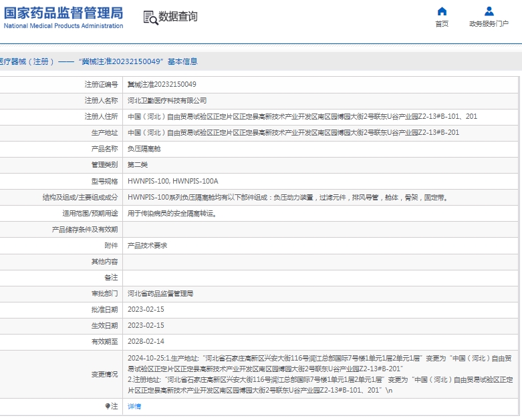Image resolution: width=522 pixels, height=420 pixels.
Task: Click the 产品名称 field label
Action: tap(104, 149)
